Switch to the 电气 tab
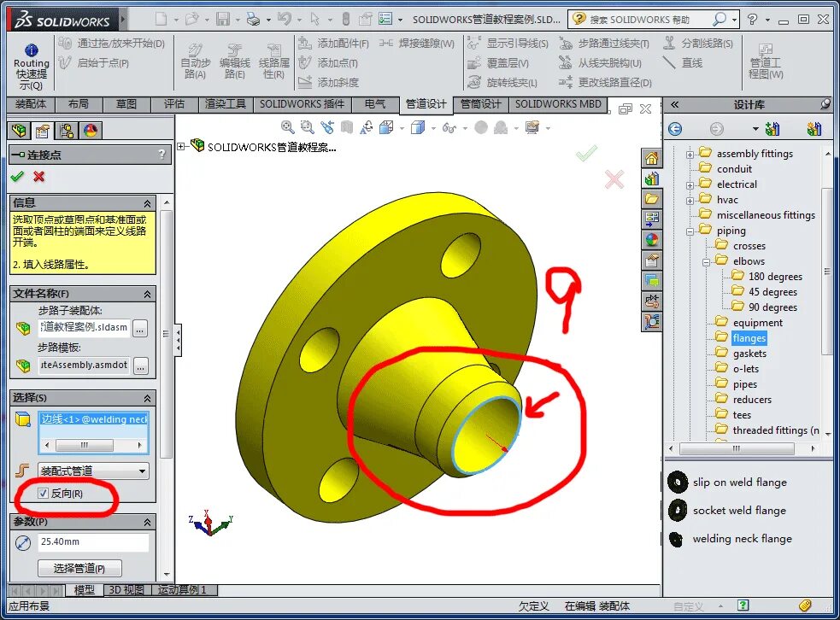The height and width of the screenshot is (620, 840). click(374, 104)
